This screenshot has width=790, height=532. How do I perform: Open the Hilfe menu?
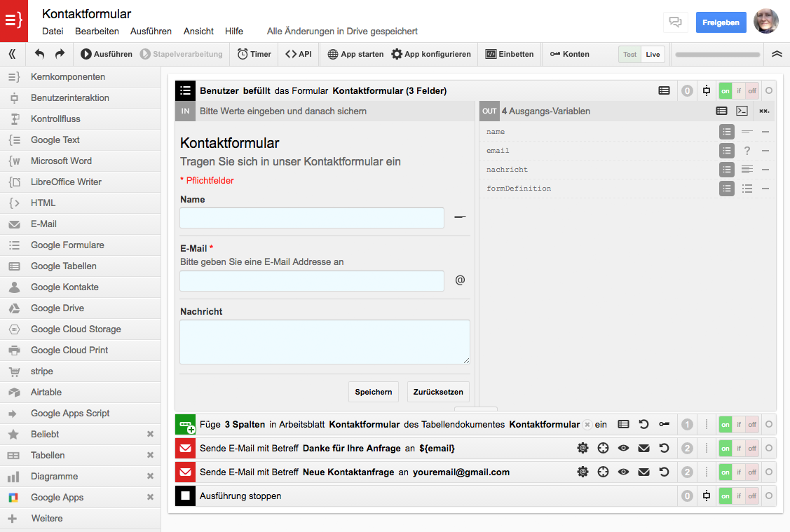234,32
